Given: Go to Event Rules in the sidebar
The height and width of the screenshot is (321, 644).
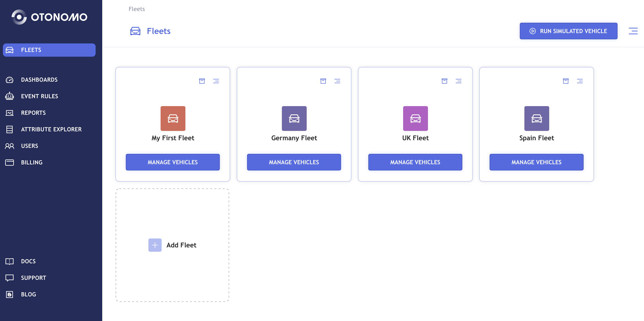Looking at the screenshot, I should (40, 96).
